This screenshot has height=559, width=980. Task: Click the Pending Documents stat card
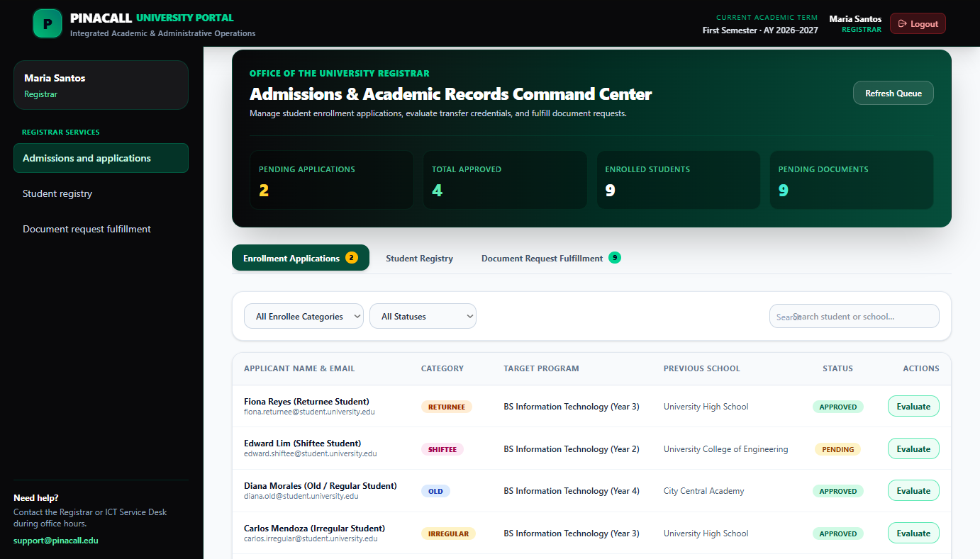(x=852, y=180)
